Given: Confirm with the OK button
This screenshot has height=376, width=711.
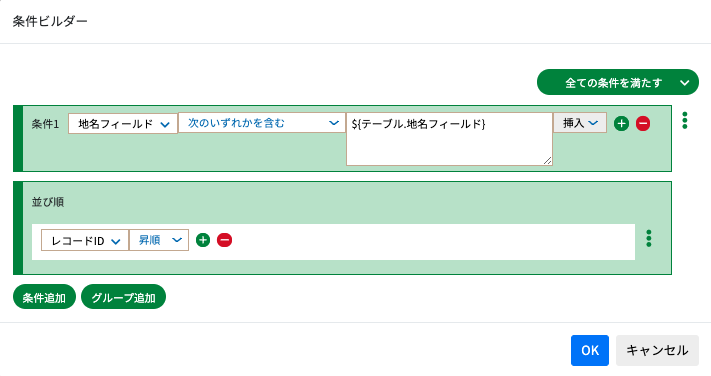Looking at the screenshot, I should coord(589,350).
